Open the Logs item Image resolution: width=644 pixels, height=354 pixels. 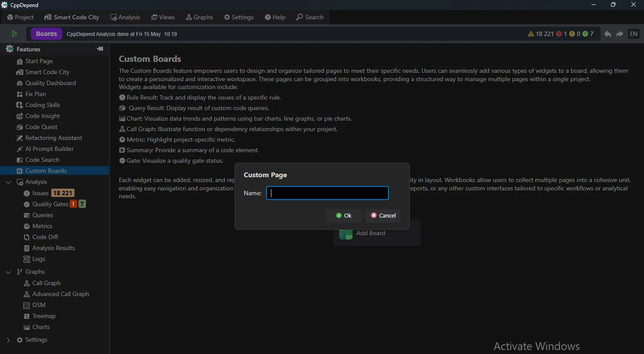34,259
